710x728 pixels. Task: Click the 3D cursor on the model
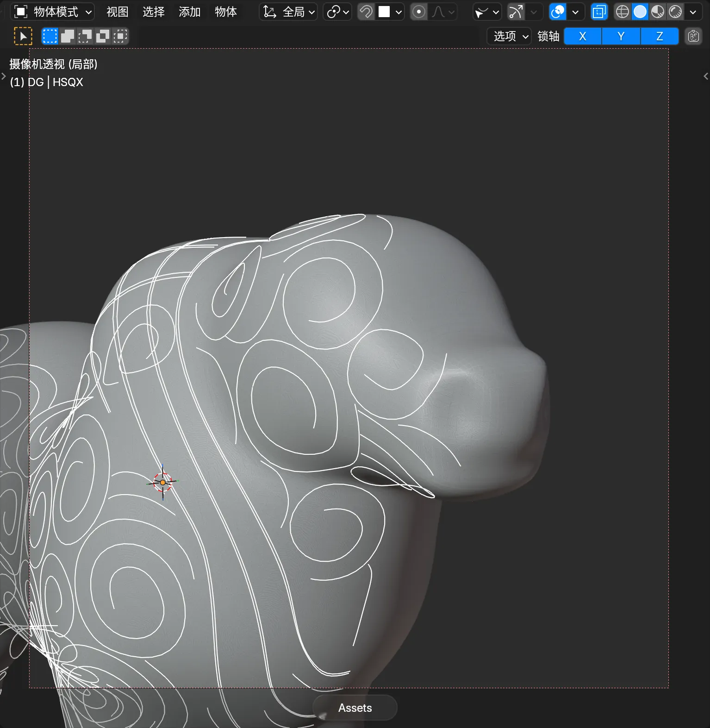pyautogui.click(x=162, y=482)
